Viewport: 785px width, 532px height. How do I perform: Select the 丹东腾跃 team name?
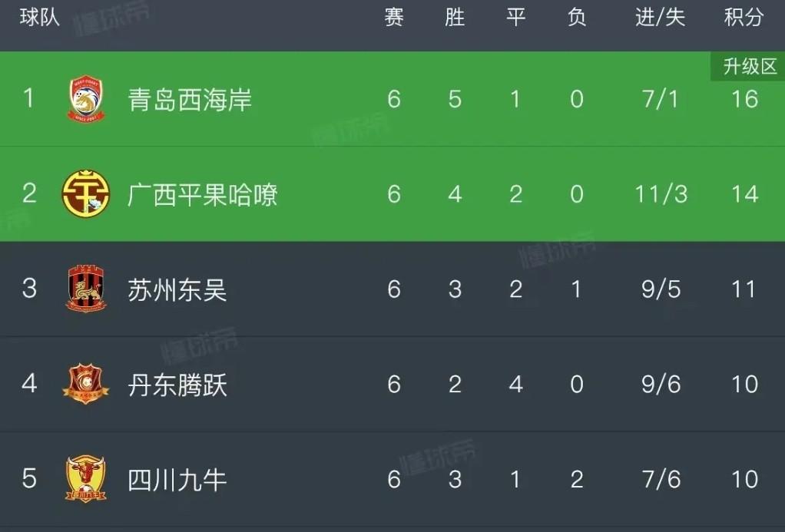pos(177,384)
